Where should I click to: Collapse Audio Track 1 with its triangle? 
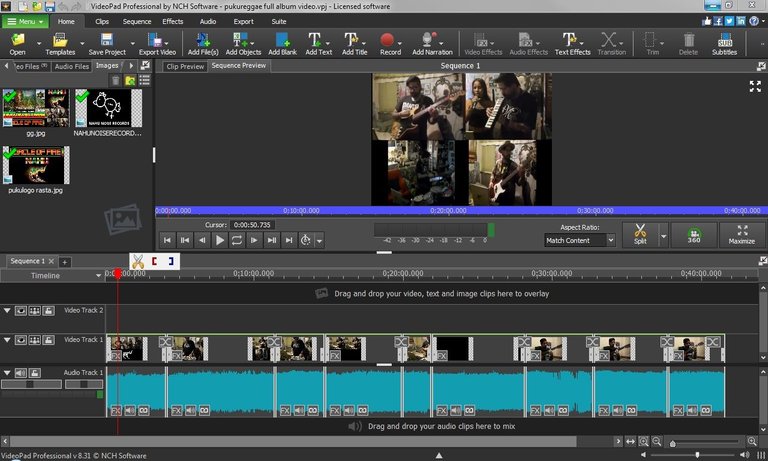pyautogui.click(x=7, y=373)
